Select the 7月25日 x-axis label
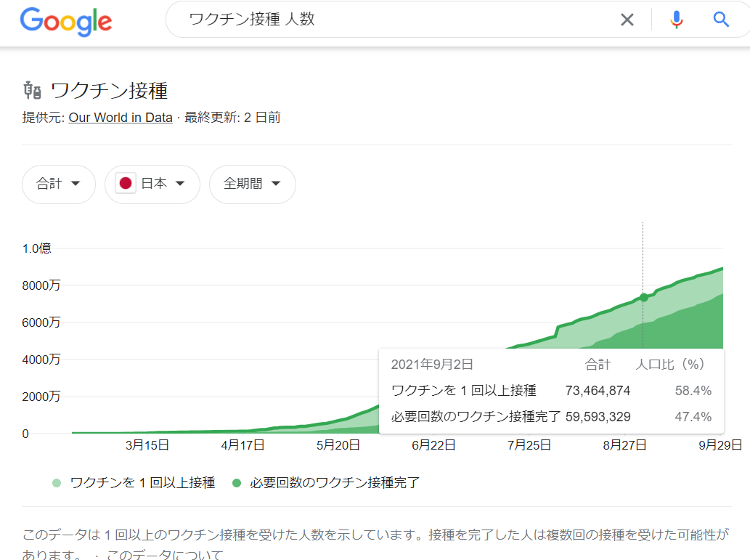Screen dimensions: 750x560 tap(529, 445)
